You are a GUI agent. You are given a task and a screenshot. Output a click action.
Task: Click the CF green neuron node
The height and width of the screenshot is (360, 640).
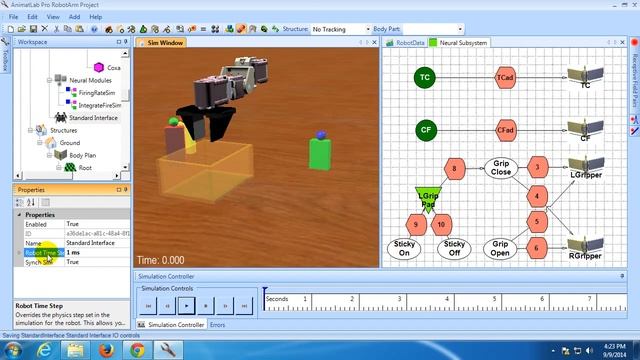[x=426, y=130]
